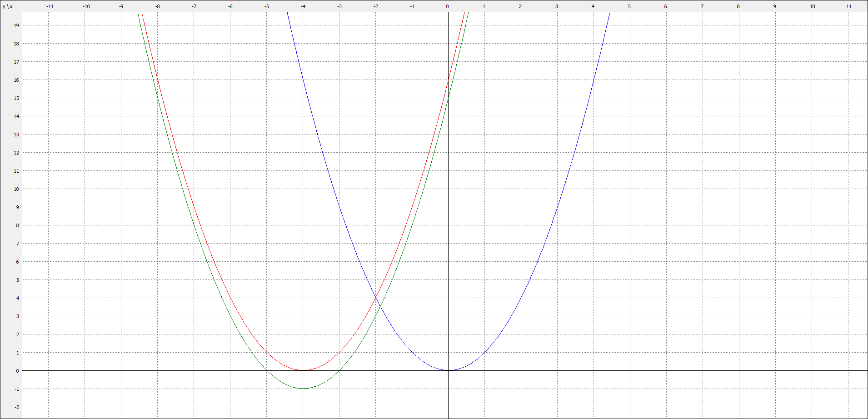Image resolution: width=868 pixels, height=419 pixels.
Task: Click green curve's x-axis crossing at -3
Action: tap(339, 370)
